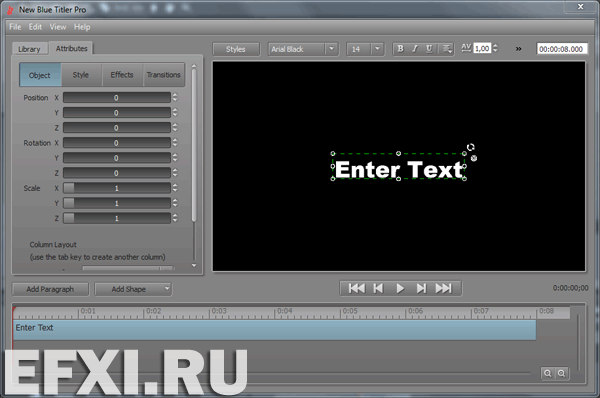This screenshot has width=600, height=398.
Task: Click Position X slider field
Action: point(117,97)
